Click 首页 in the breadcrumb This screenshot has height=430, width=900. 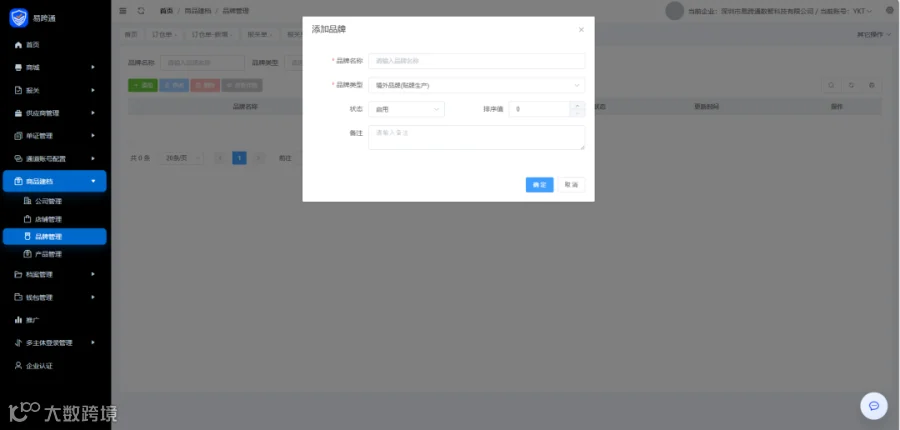(166, 11)
